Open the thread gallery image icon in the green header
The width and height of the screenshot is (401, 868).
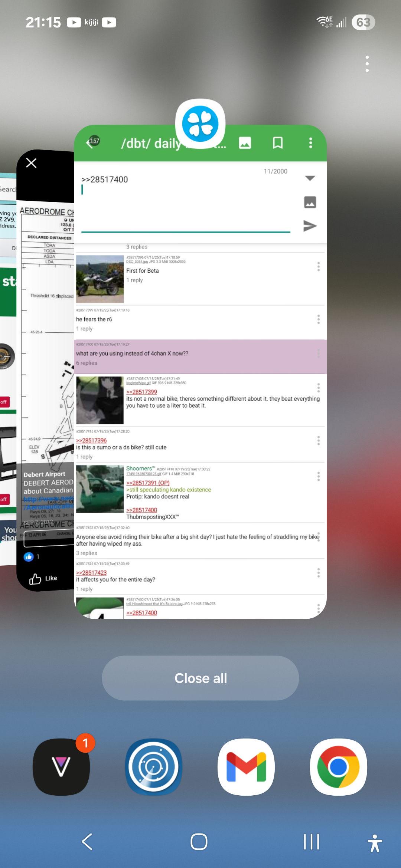[245, 143]
